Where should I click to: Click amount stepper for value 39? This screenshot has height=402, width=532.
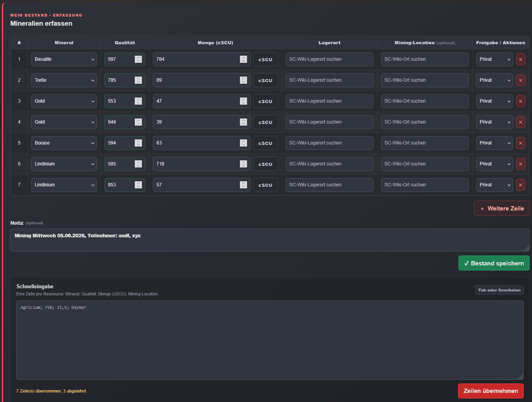tap(243, 122)
